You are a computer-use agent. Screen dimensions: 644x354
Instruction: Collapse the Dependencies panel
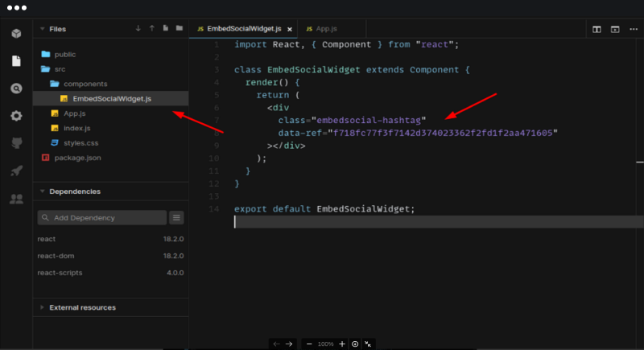[x=43, y=191]
